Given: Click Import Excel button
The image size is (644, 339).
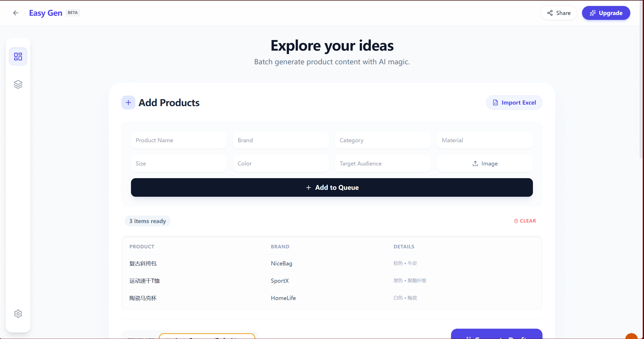Looking at the screenshot, I should pyautogui.click(x=514, y=103).
